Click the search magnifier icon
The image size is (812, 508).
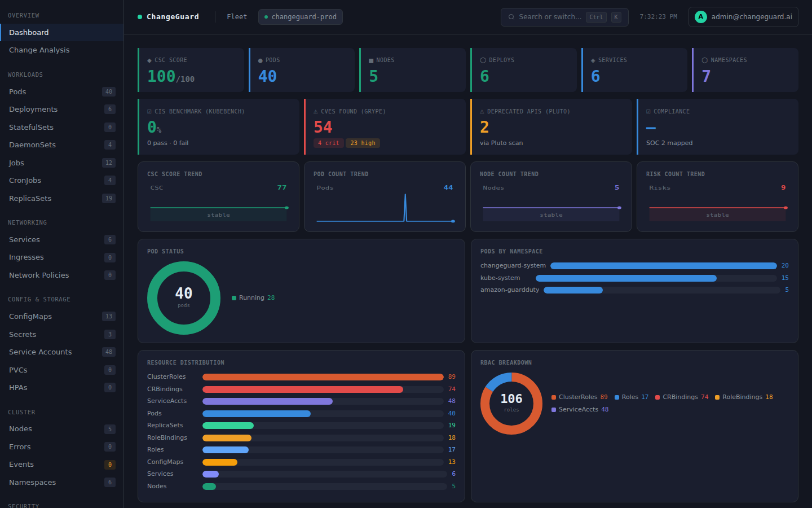tap(511, 17)
